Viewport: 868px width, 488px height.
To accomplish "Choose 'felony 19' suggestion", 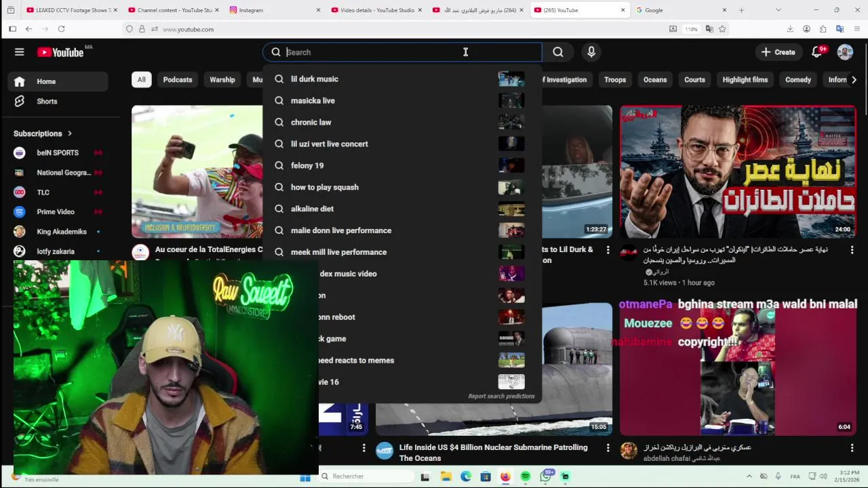I will pos(402,165).
